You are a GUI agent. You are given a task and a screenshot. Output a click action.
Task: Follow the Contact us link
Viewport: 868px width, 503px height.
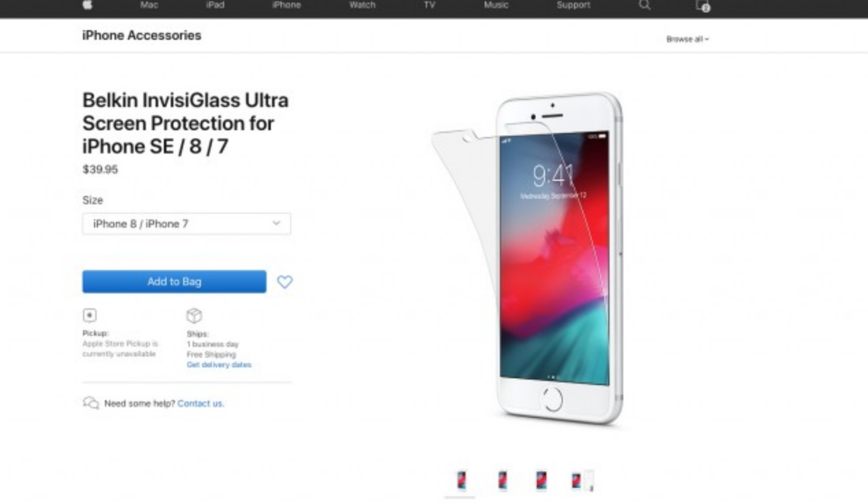click(201, 404)
